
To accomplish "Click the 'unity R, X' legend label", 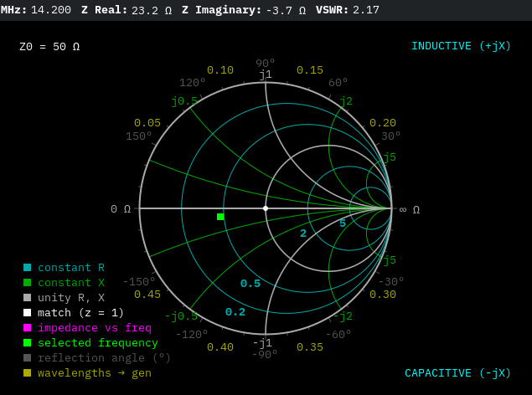I will [x=71, y=298].
